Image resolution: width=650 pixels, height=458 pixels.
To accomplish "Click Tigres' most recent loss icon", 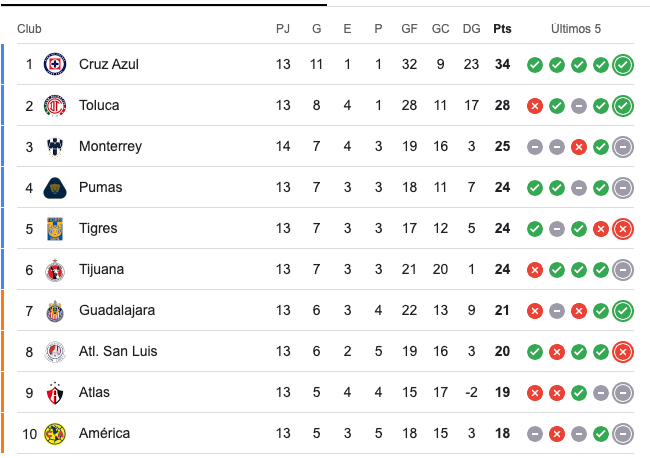I will 623,229.
